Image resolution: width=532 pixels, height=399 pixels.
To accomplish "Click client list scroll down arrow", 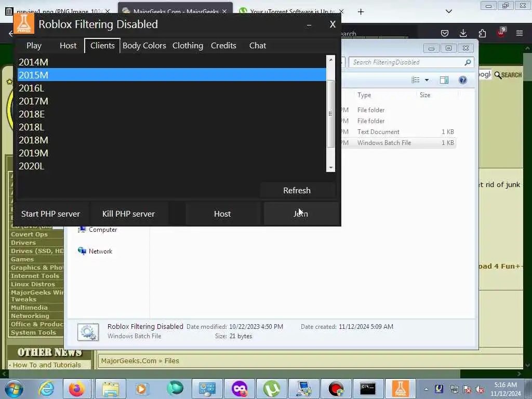I will (x=330, y=168).
